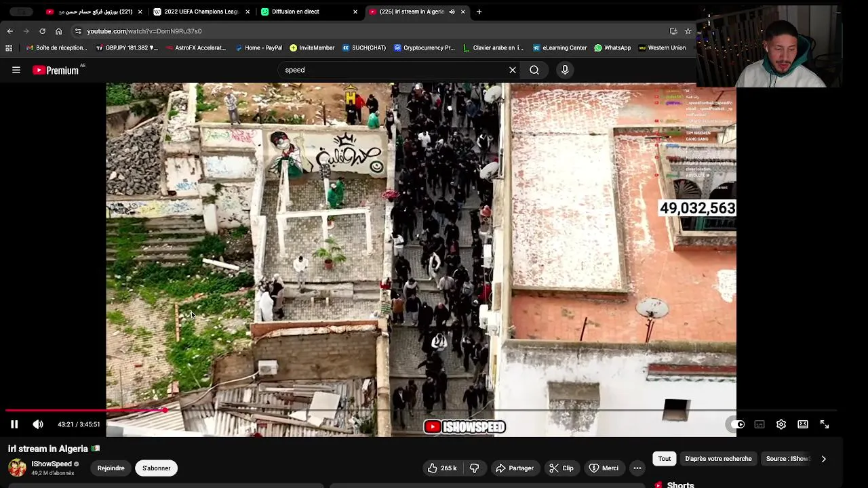This screenshot has width=868, height=488.
Task: Open the InviteMember bookmark
Action: point(312,48)
